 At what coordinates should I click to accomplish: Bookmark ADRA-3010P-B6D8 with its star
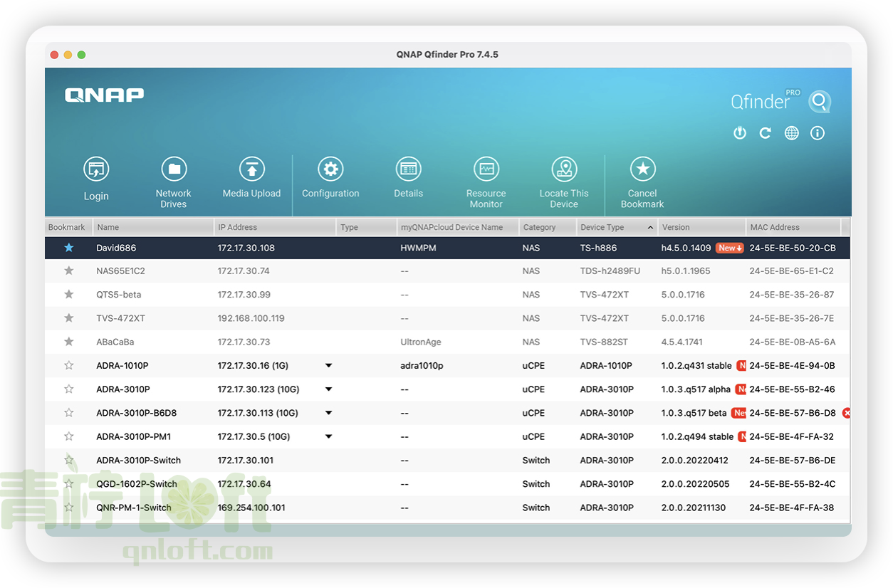click(69, 413)
